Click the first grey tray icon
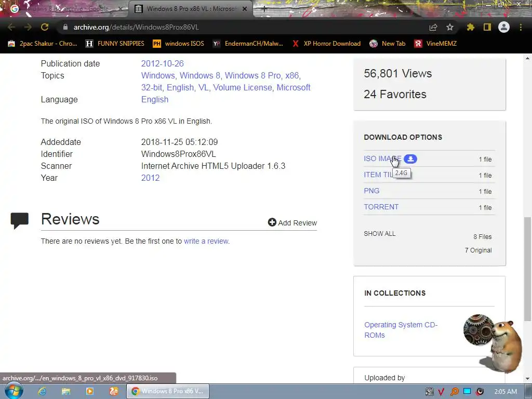 click(x=429, y=392)
